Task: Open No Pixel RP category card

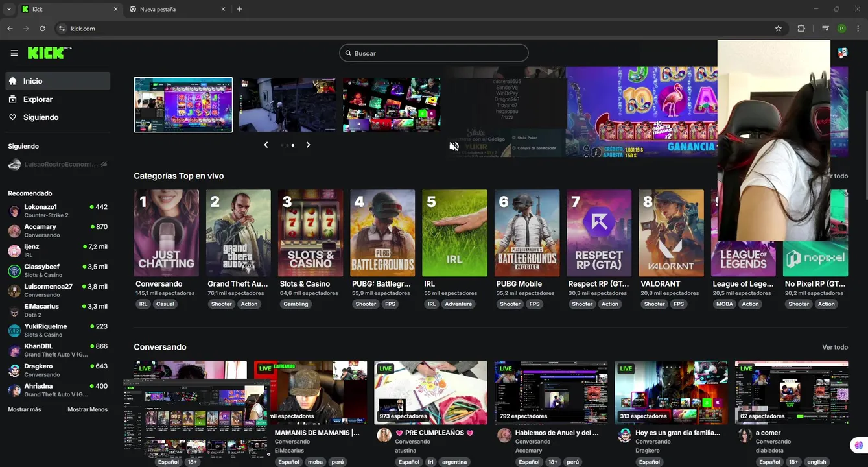Action: [815, 258]
